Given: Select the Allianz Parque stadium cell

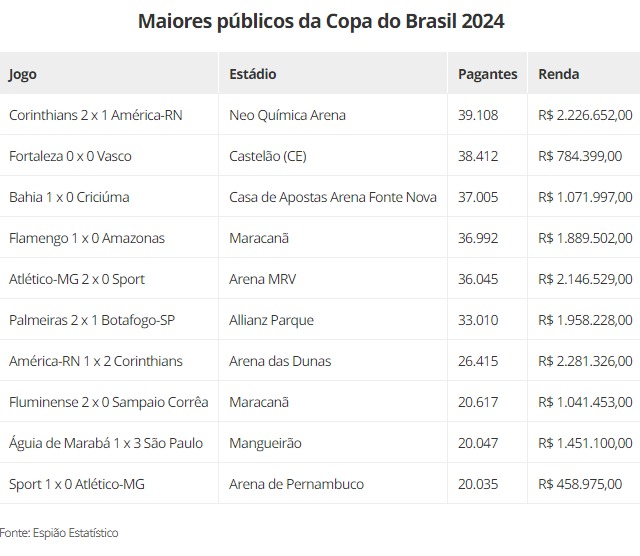Looking at the screenshot, I should point(271,320).
